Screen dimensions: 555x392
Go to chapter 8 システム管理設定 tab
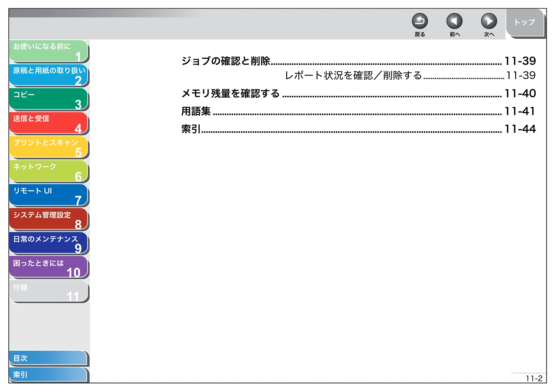(x=49, y=219)
